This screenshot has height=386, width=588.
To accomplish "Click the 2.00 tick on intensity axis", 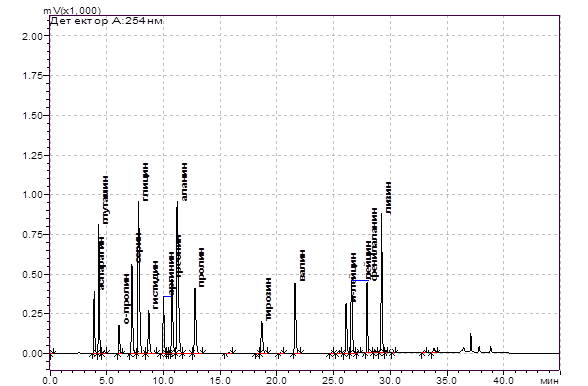I will 32,36.
